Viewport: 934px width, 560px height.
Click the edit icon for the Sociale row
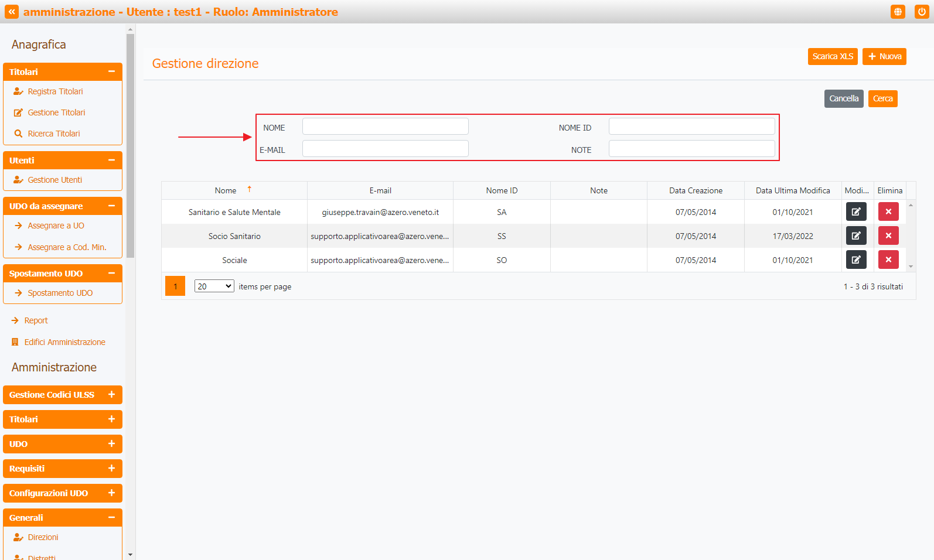[x=855, y=260]
